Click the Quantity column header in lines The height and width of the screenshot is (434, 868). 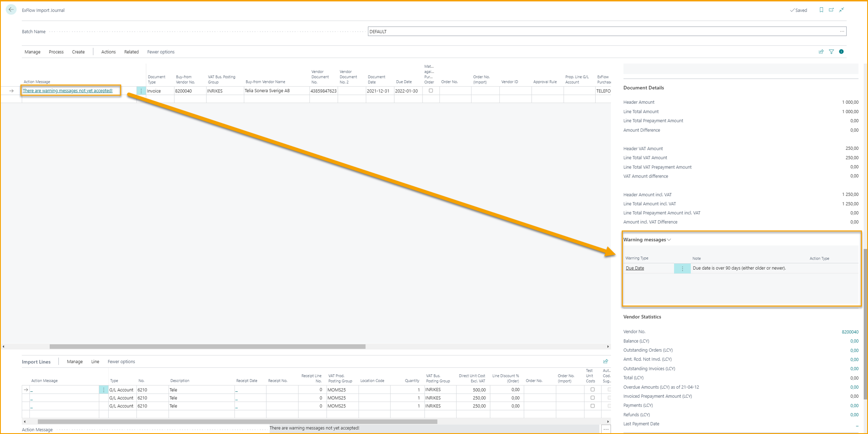click(x=412, y=381)
